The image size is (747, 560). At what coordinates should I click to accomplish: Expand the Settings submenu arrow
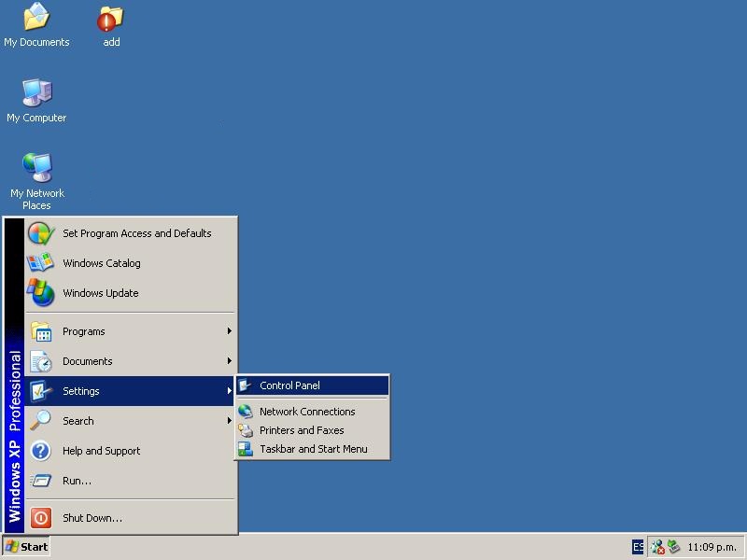[229, 390]
